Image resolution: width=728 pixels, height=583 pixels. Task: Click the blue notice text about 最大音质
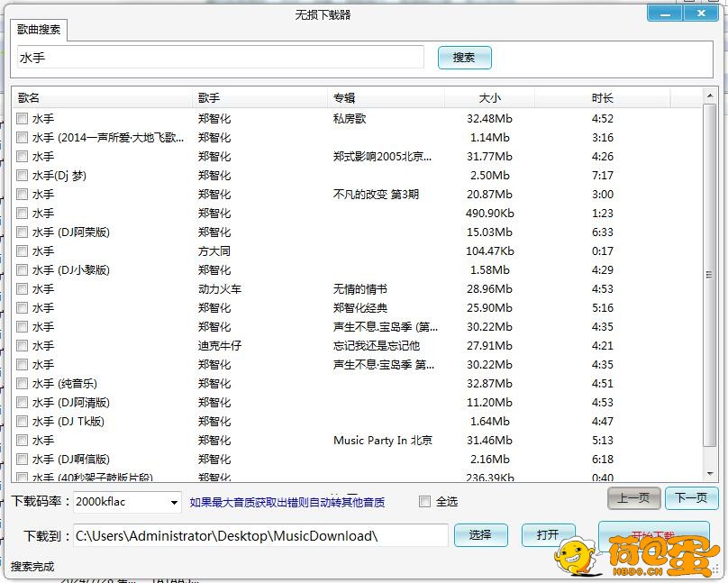(287, 502)
